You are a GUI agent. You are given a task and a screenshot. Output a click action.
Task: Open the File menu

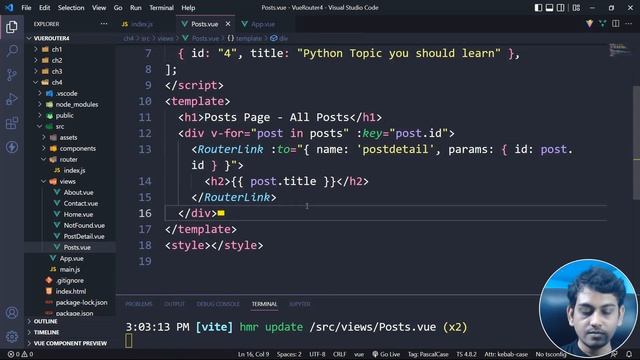[26, 8]
